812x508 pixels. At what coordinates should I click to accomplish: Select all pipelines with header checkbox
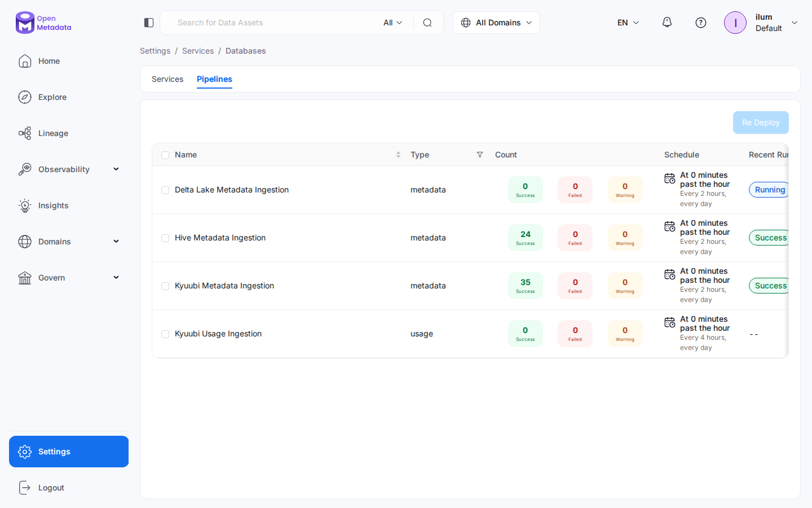(165, 155)
